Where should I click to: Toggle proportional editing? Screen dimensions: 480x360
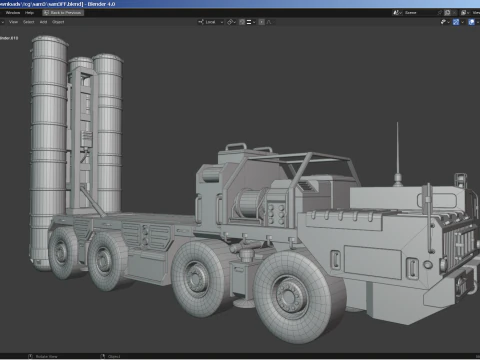click(x=262, y=22)
